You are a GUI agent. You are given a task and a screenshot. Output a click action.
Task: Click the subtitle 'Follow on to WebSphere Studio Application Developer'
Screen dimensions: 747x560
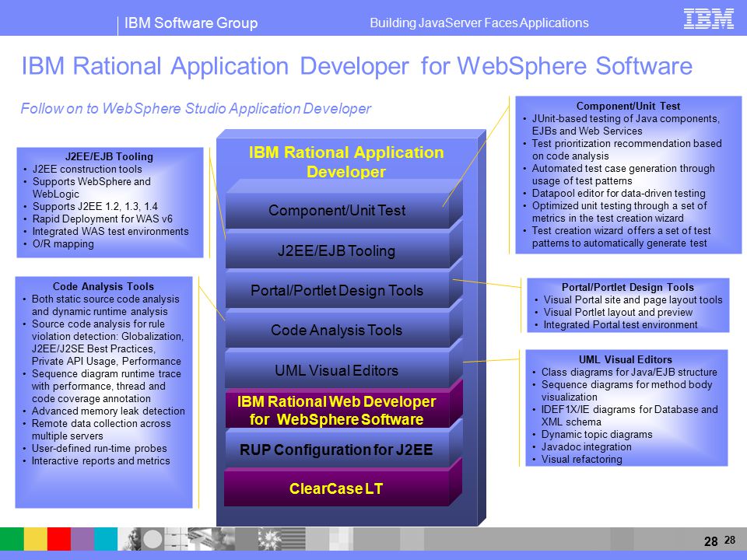(195, 109)
